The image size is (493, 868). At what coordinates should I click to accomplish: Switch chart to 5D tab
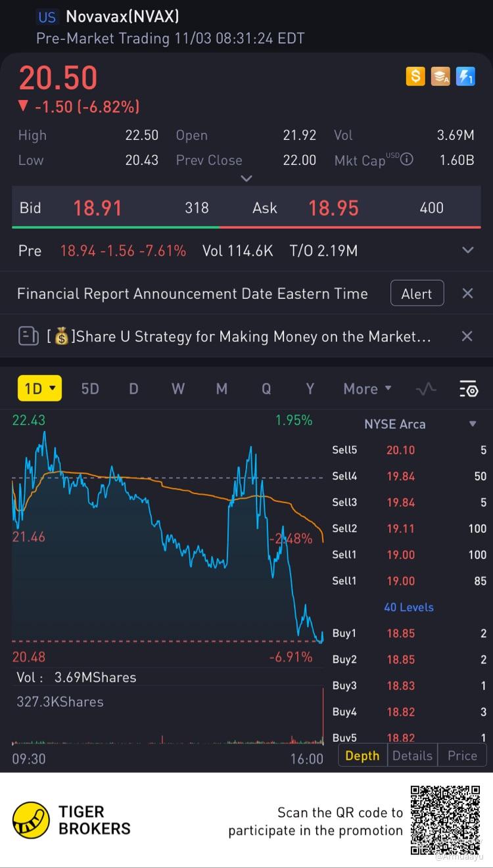point(90,388)
